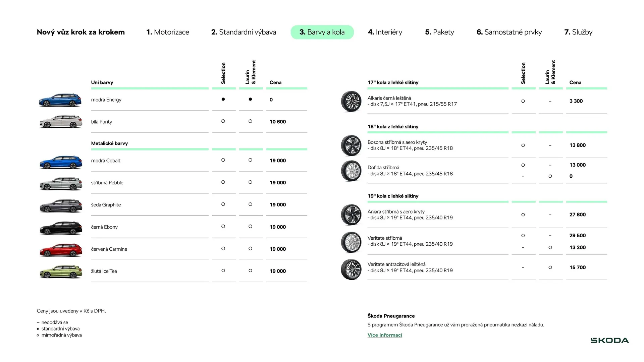Click the price 13 800 for Bosona
Viewport: 644px width, 362px height.
[x=578, y=145]
